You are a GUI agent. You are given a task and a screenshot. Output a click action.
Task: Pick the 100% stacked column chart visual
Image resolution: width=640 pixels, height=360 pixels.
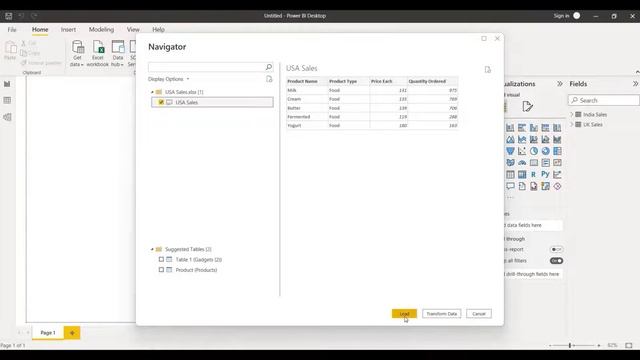click(x=557, y=128)
